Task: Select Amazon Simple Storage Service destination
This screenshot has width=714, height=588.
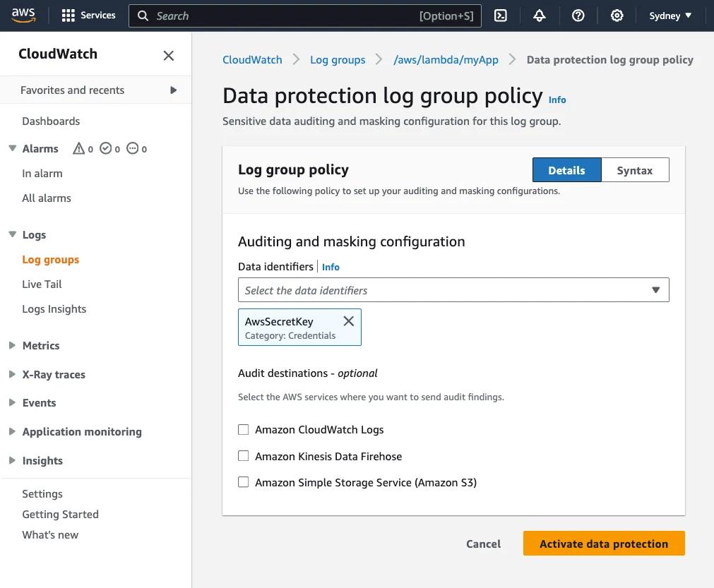Action: click(243, 481)
